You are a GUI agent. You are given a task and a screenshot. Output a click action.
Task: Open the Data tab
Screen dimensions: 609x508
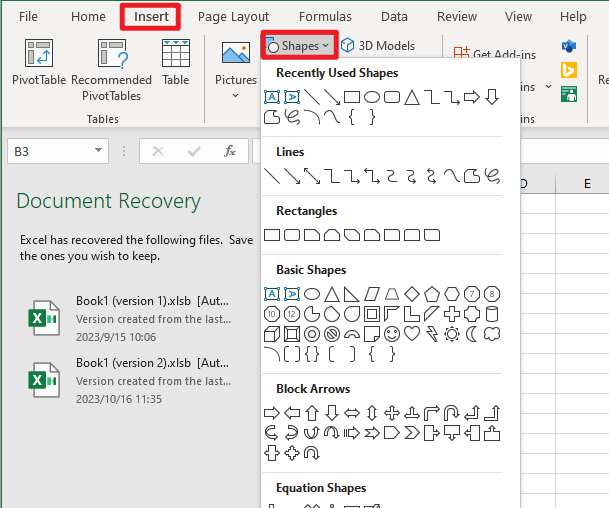pos(394,17)
